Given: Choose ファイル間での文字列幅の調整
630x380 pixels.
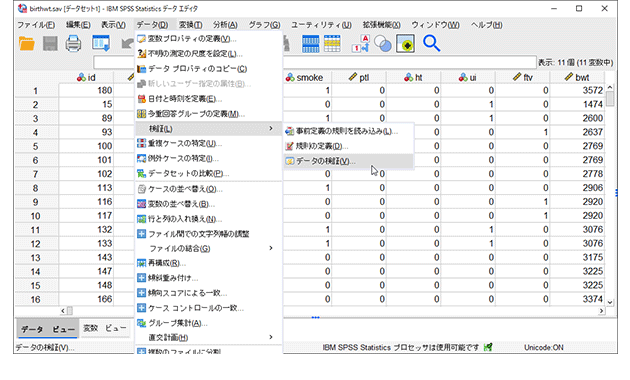Looking at the screenshot, I should (x=208, y=234).
